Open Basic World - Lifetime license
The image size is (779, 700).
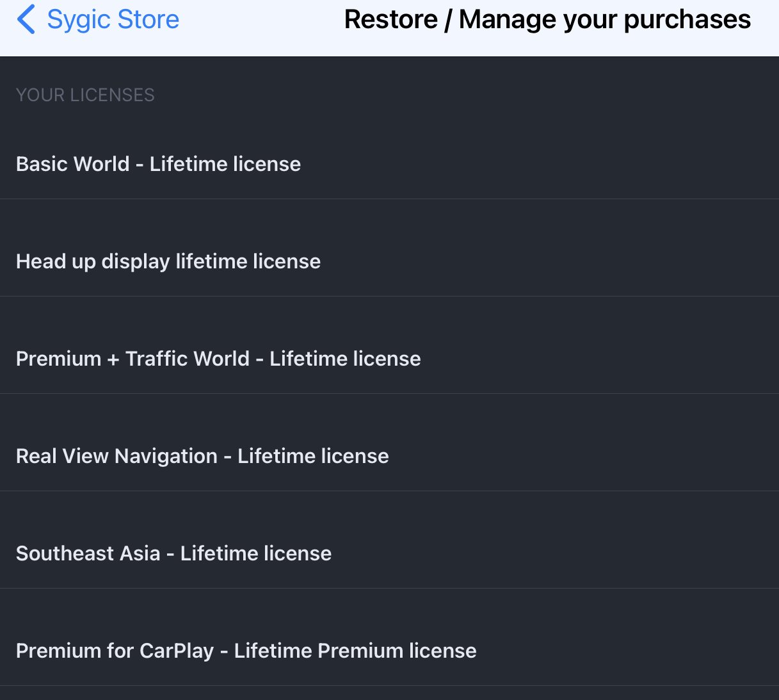[389, 164]
